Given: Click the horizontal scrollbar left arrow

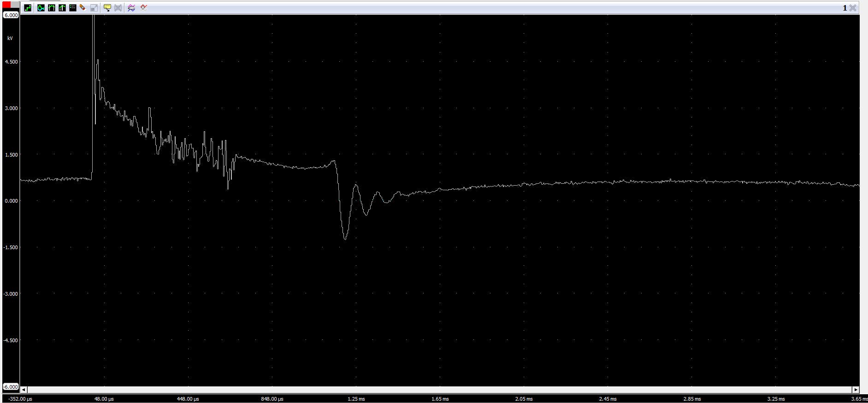Looking at the screenshot, I should (24, 390).
